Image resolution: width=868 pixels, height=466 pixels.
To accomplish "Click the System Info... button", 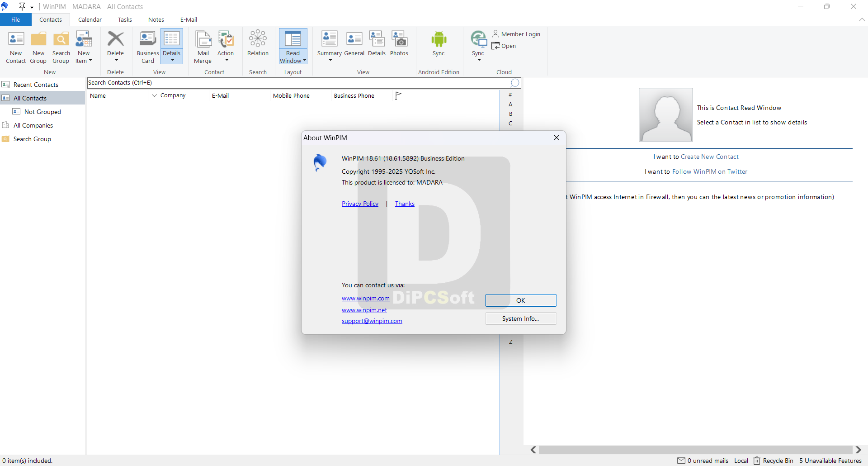I will (x=521, y=319).
